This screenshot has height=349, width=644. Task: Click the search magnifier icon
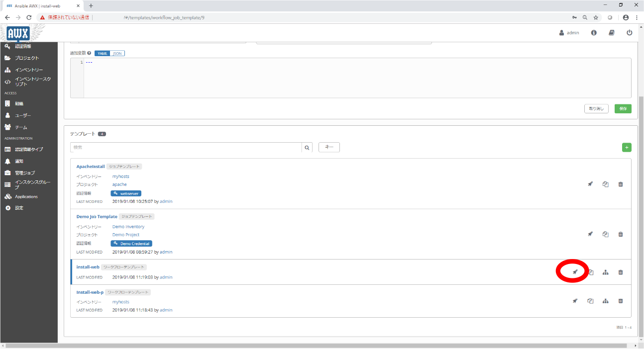[x=307, y=148]
